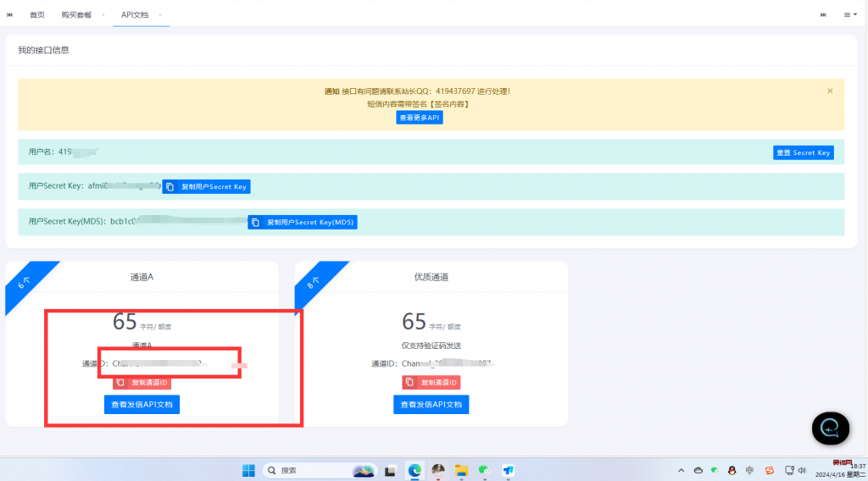Open the tab options dropdown menu
The height and width of the screenshot is (481, 868).
[x=849, y=14]
